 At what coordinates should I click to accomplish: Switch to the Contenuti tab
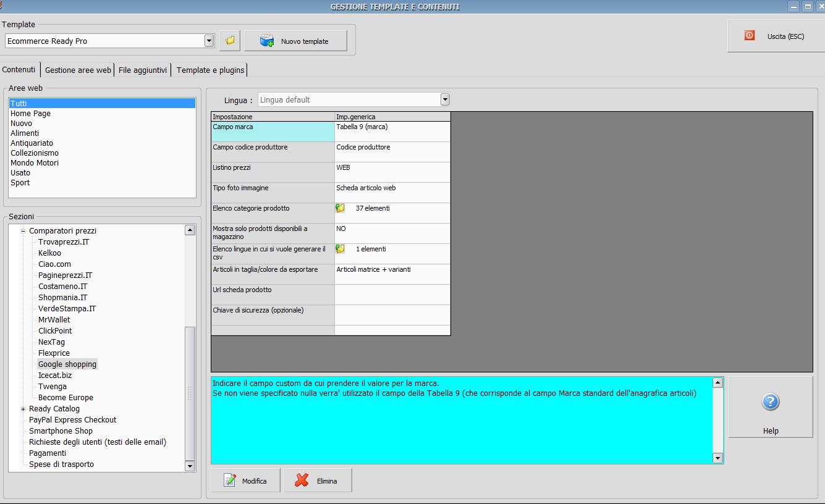click(x=19, y=70)
